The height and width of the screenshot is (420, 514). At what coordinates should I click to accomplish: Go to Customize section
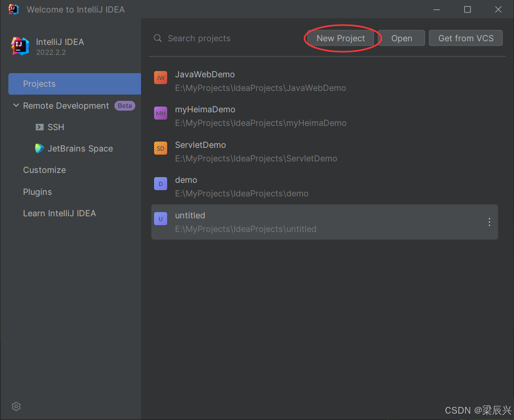(x=44, y=170)
